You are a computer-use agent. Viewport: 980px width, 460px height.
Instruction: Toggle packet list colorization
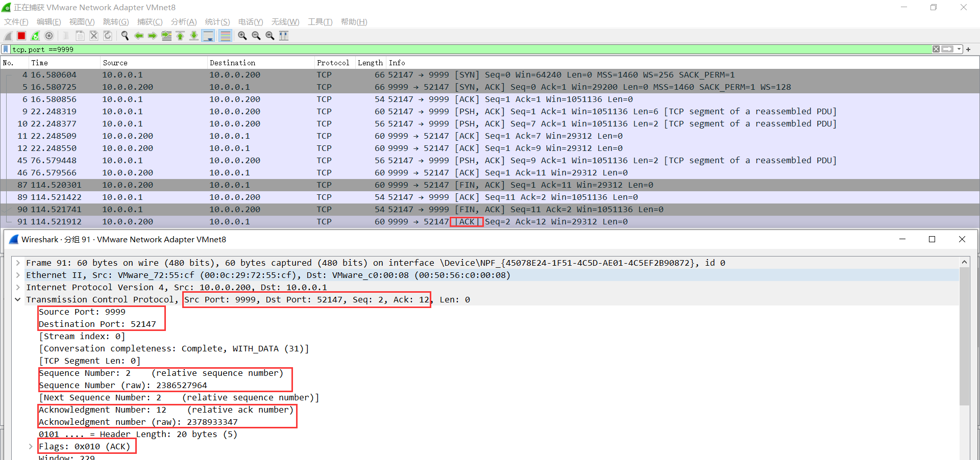click(225, 36)
